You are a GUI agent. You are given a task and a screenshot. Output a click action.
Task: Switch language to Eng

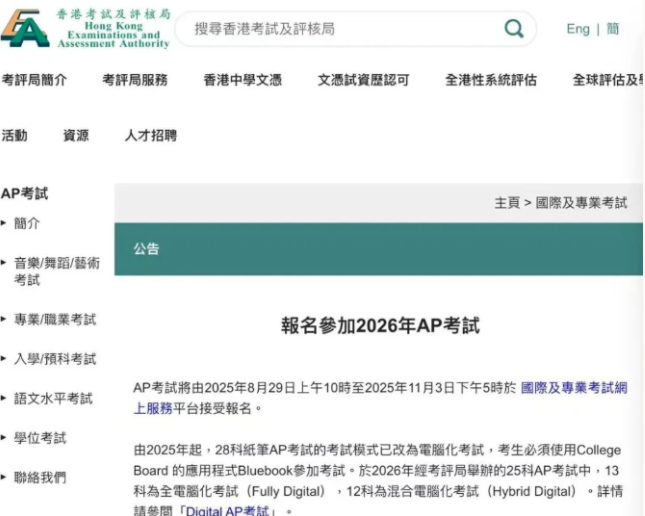point(578,29)
